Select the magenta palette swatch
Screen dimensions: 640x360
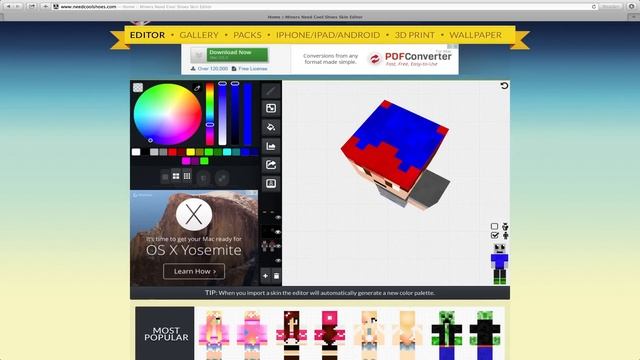[186, 161]
